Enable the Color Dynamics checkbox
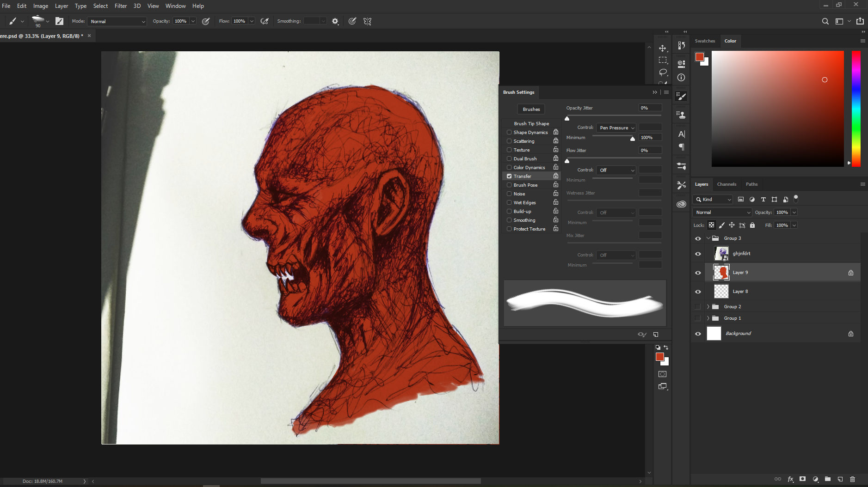Image resolution: width=868 pixels, height=487 pixels. [509, 167]
